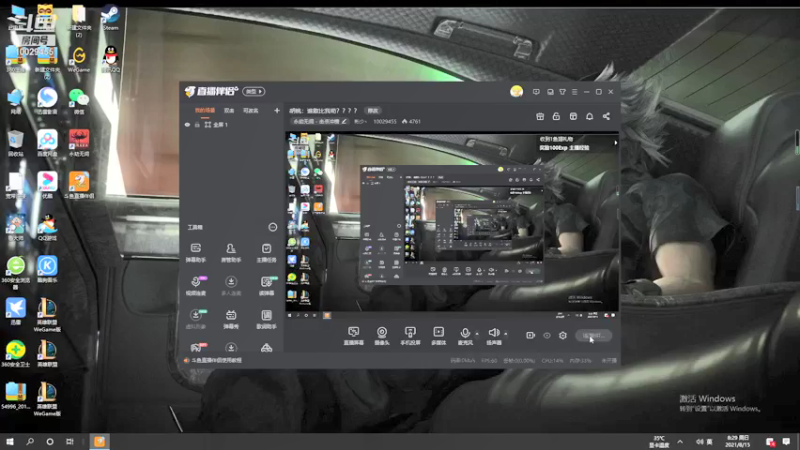Screen dimensions: 800x450
Task: Add camera source
Action: 382,336
